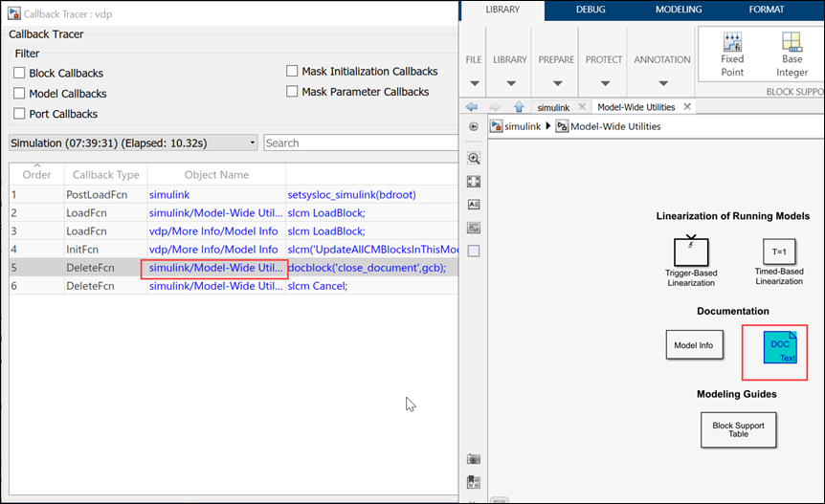The image size is (825, 504).
Task: Switch to the simulink editor tab
Action: (x=553, y=107)
